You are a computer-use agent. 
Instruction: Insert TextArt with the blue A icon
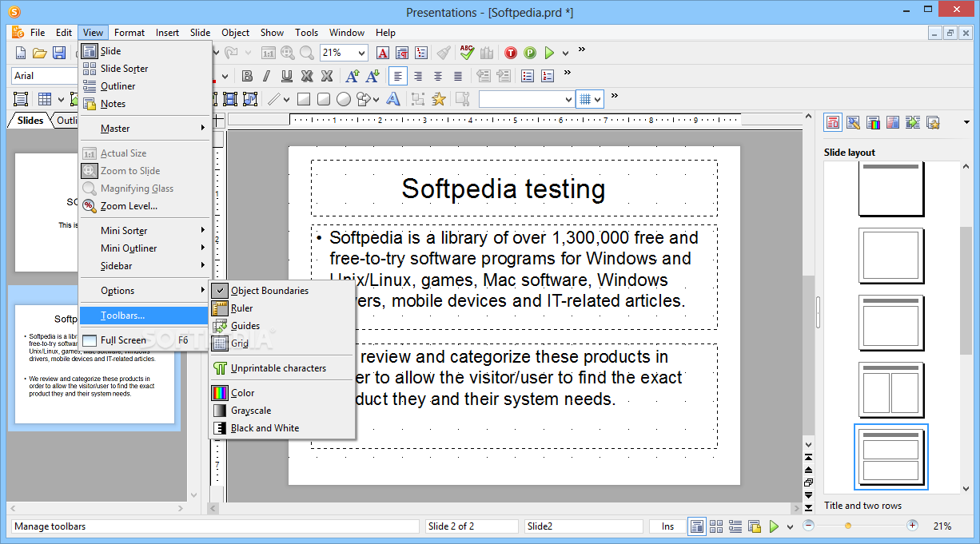pyautogui.click(x=392, y=99)
